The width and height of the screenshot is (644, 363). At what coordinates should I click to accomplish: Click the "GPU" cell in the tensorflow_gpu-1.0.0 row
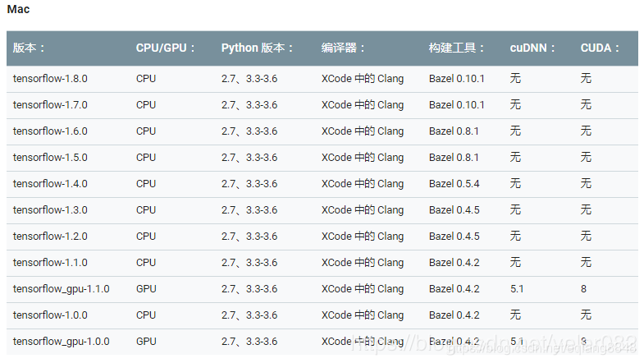click(146, 342)
